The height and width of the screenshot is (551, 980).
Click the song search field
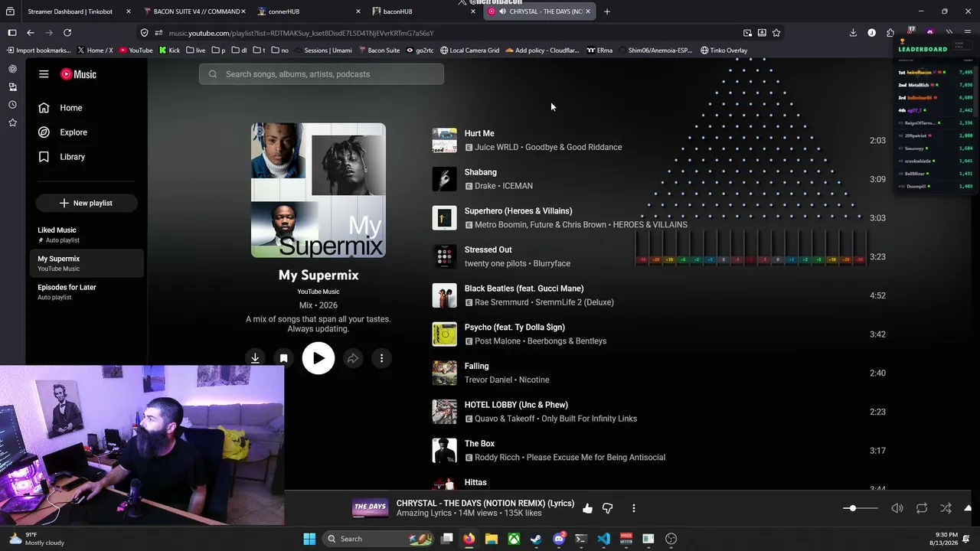(322, 74)
